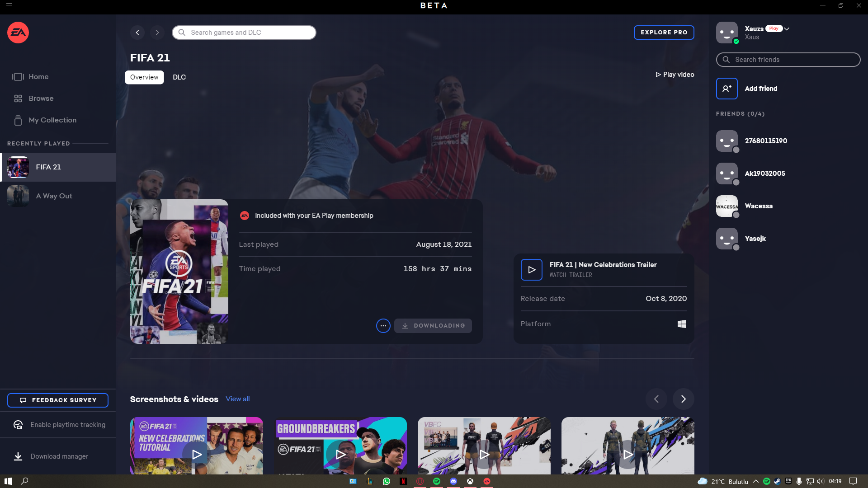Click the Search games and DLC field
This screenshot has height=488, width=868.
244,33
